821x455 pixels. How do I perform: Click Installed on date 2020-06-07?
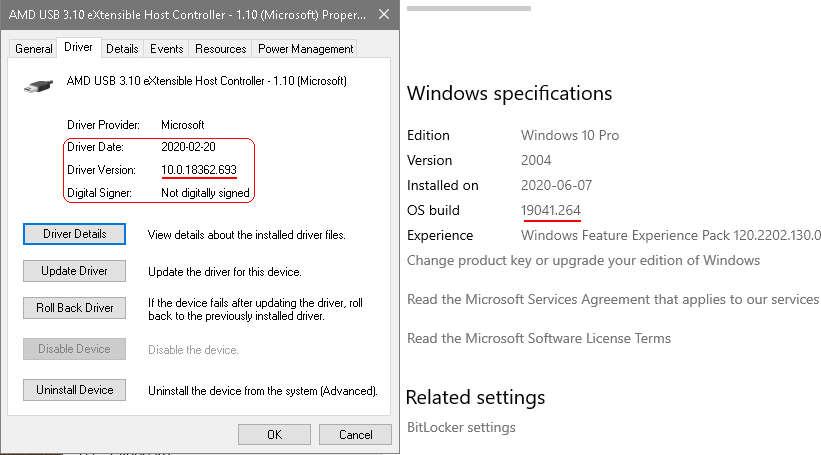(557, 185)
